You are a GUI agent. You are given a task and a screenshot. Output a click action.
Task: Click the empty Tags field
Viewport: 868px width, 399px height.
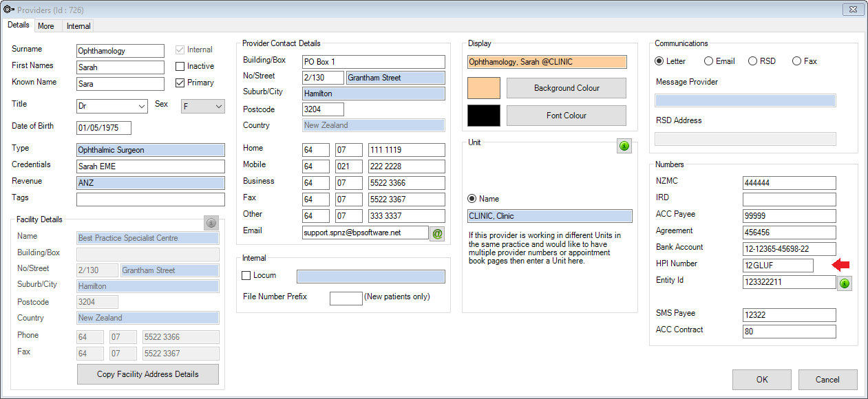click(x=151, y=199)
